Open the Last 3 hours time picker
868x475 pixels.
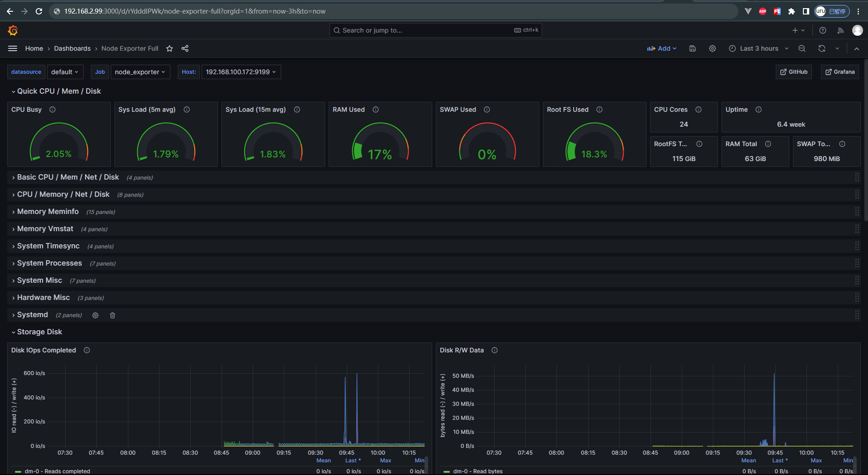[x=759, y=48]
